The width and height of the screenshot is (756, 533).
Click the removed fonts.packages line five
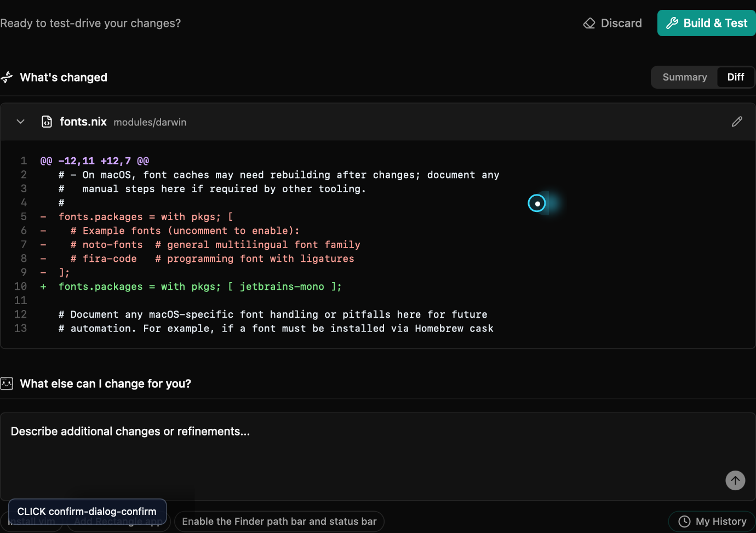point(146,217)
